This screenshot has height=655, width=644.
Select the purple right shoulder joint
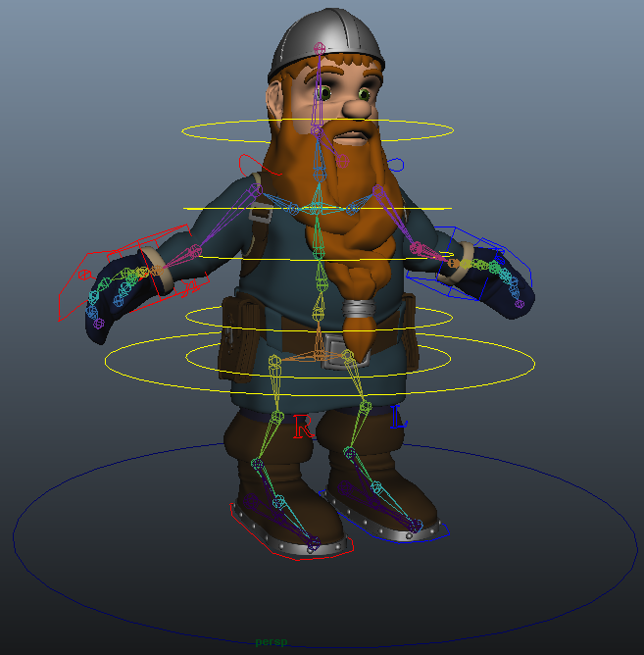[256, 191]
